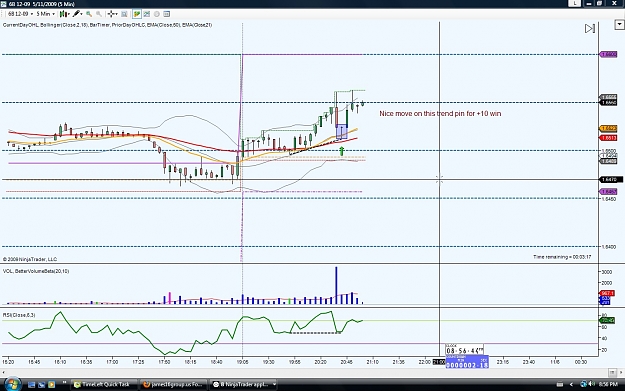Screen dimensions: 625x391
Task: Click the 'Time remaining = 00:03:17' text
Action: (562, 257)
